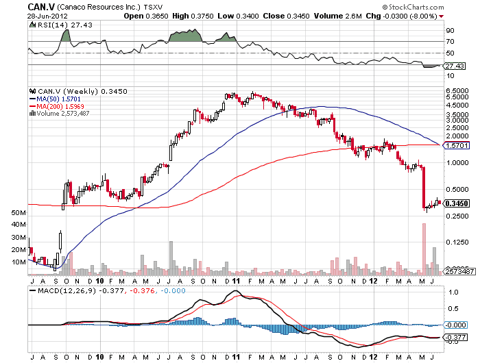The width and height of the screenshot is (480, 363).
Task: Click the tallest pink volume bar in May 2012
Action: click(424, 249)
